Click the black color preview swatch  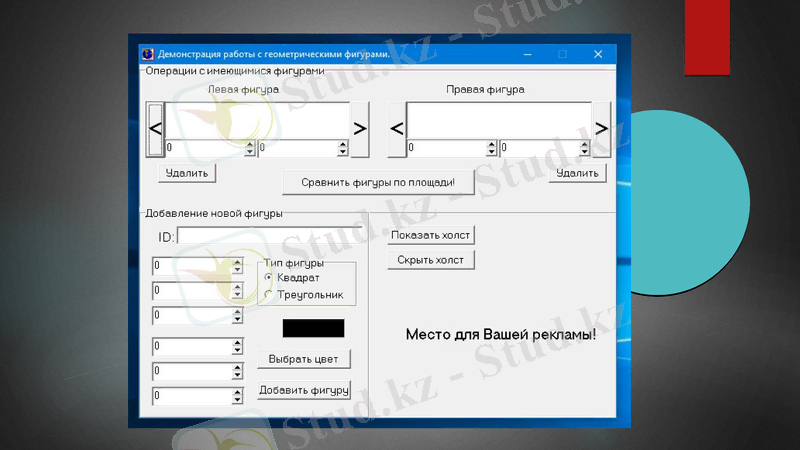[x=313, y=328]
